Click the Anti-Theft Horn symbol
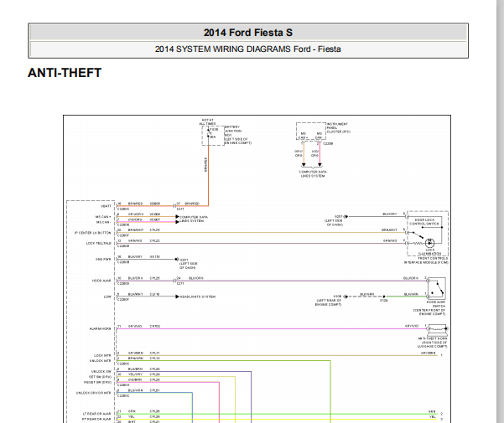Screen dimensions: 504x423 (x=438, y=328)
